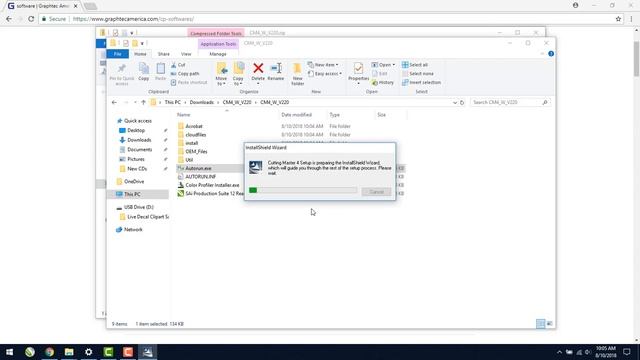Switch to large icons view in status bar

(549, 324)
